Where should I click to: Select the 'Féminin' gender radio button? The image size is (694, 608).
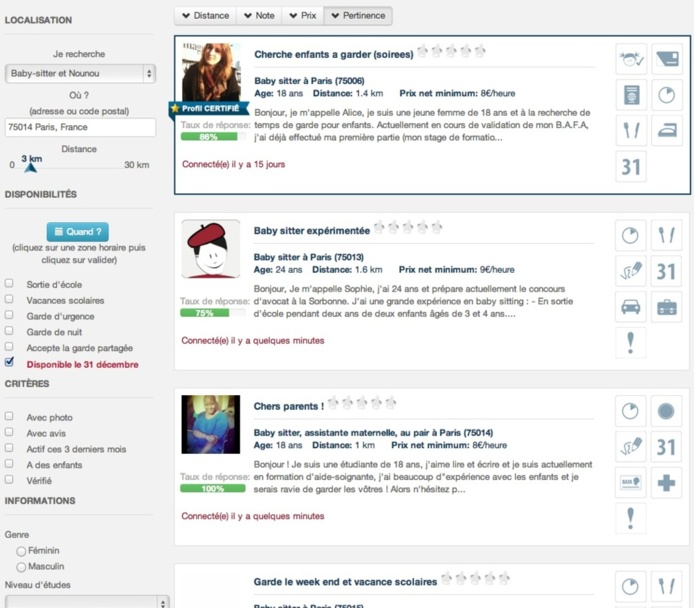tap(20, 551)
